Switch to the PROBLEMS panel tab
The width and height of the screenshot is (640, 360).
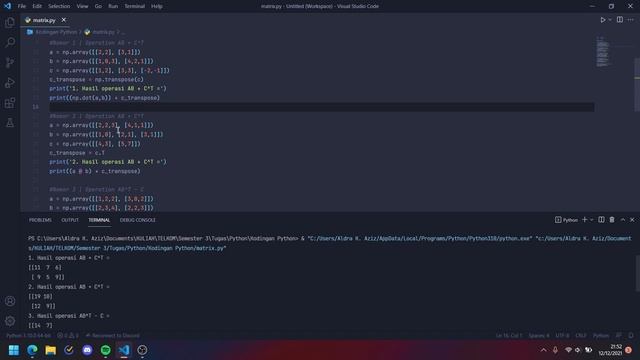tap(40, 220)
